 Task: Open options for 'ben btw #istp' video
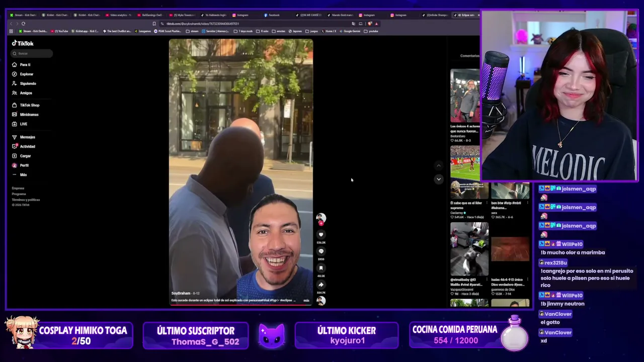(527, 203)
